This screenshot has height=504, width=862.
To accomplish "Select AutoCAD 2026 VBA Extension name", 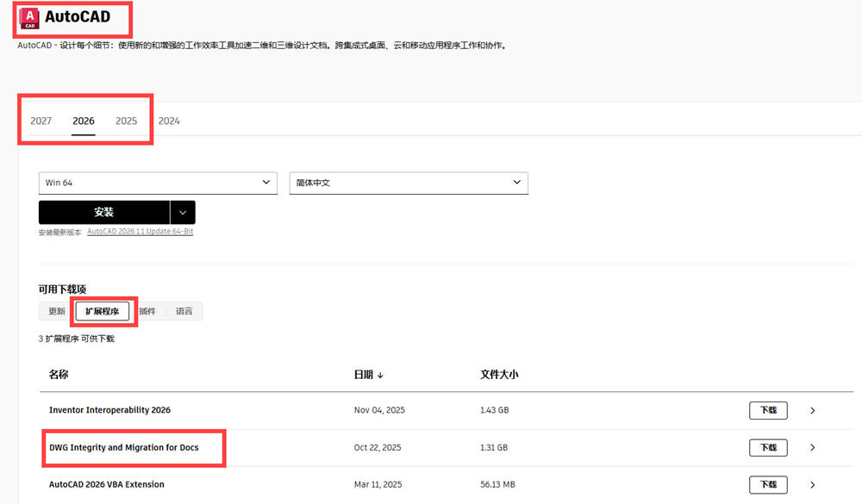I will [x=107, y=484].
